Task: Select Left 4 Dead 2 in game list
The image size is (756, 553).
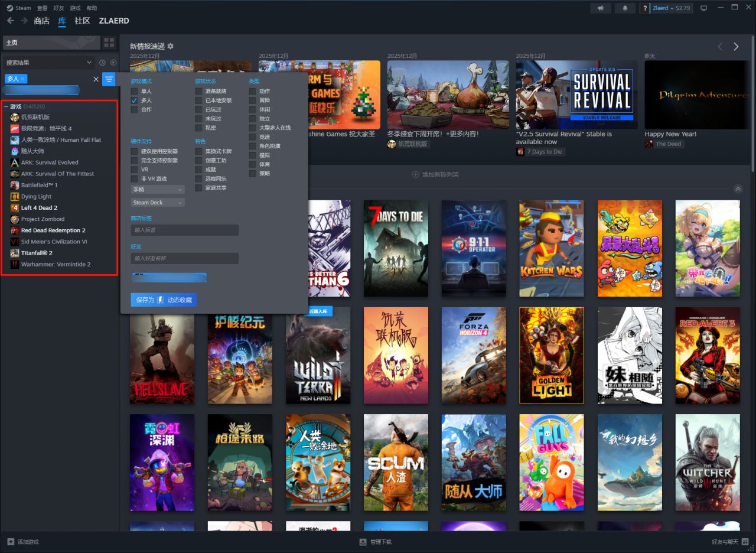Action: (x=39, y=208)
